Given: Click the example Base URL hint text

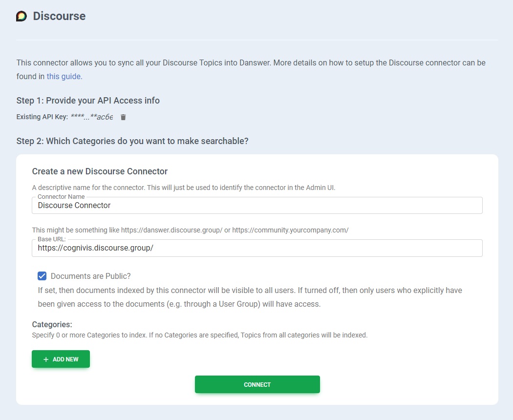Looking at the screenshot, I should 190,230.
